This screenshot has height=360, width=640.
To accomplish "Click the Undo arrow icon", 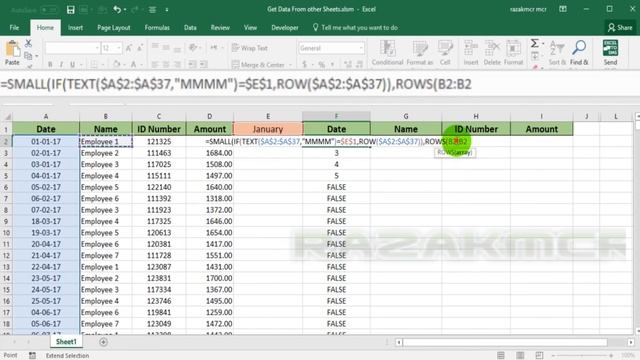I will [x=117, y=9].
